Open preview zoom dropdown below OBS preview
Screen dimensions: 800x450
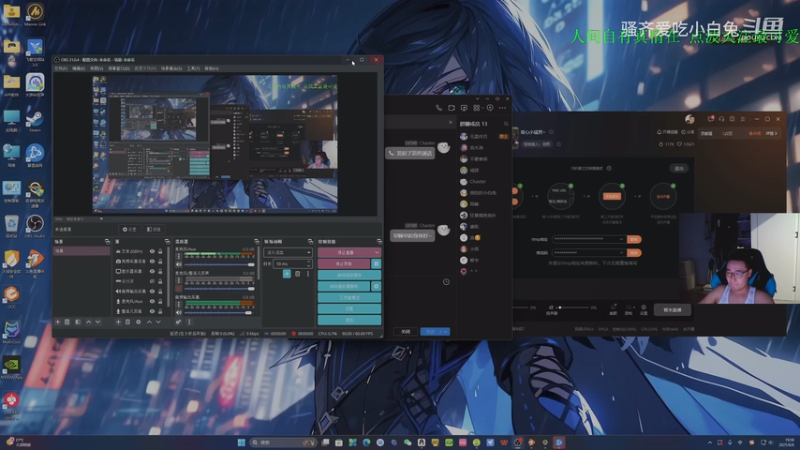[101, 219]
